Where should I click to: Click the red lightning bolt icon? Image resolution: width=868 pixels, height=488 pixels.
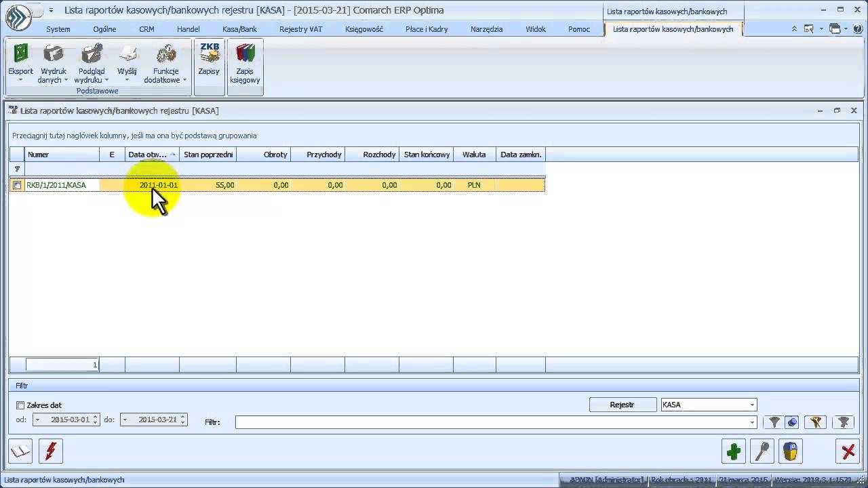[50, 451]
